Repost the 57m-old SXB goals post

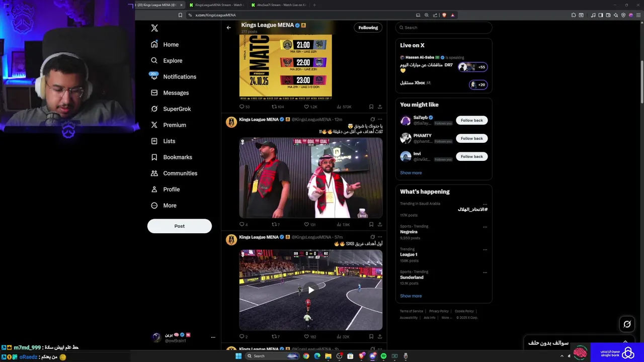point(275,336)
